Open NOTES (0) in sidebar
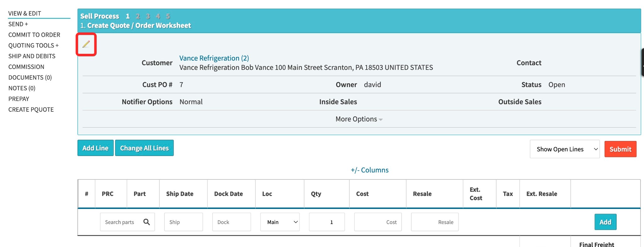 (x=22, y=88)
